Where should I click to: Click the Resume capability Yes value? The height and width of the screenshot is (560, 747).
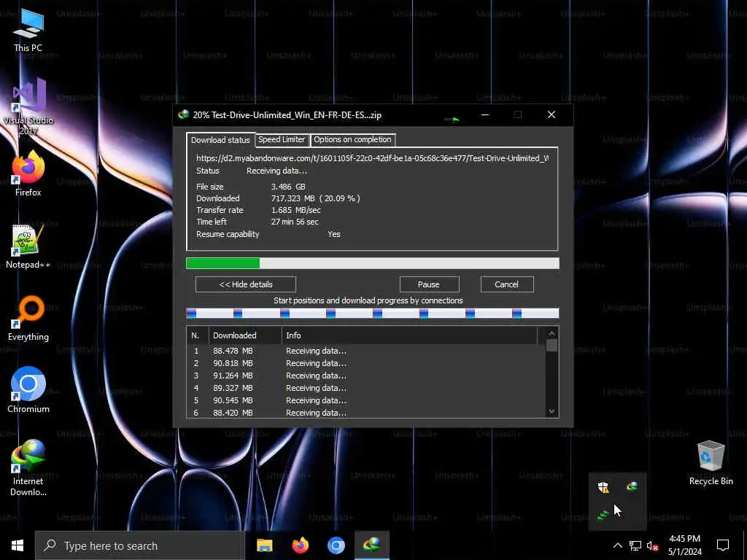[x=334, y=234]
